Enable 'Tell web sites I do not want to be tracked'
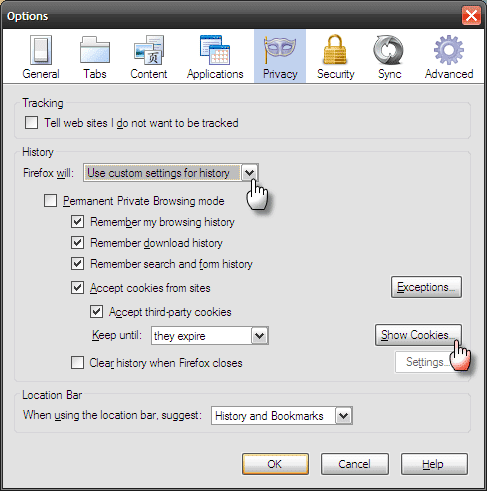Screen dimensions: 487x491 click(31, 123)
